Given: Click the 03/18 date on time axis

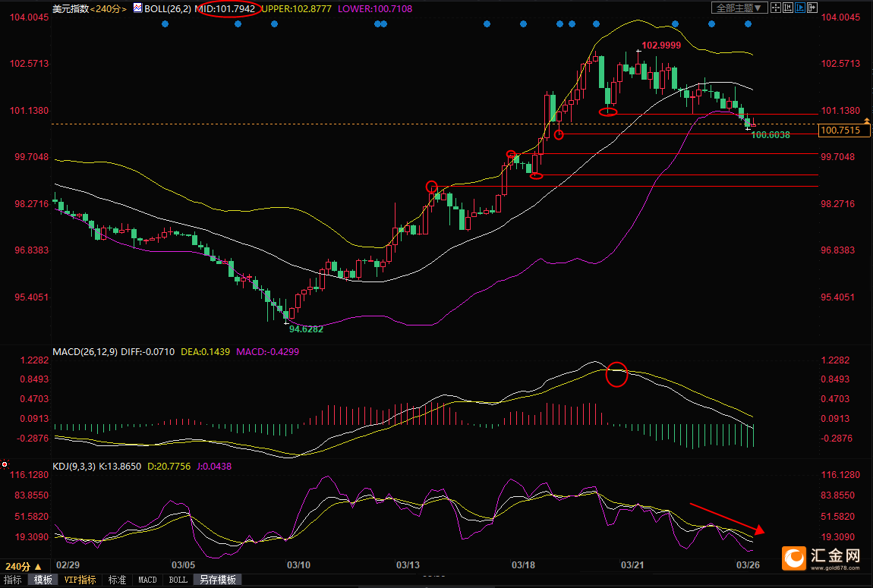Looking at the screenshot, I should (523, 565).
